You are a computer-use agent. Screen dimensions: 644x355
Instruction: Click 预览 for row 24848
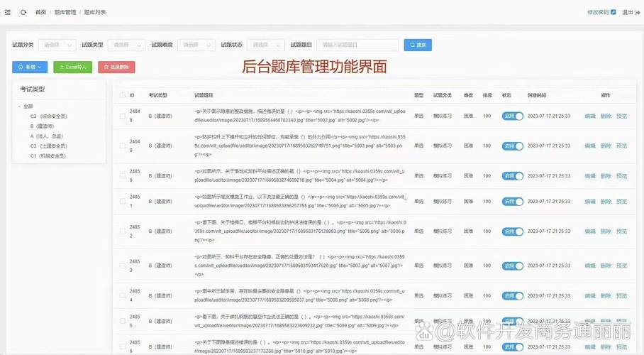pyautogui.click(x=621, y=116)
